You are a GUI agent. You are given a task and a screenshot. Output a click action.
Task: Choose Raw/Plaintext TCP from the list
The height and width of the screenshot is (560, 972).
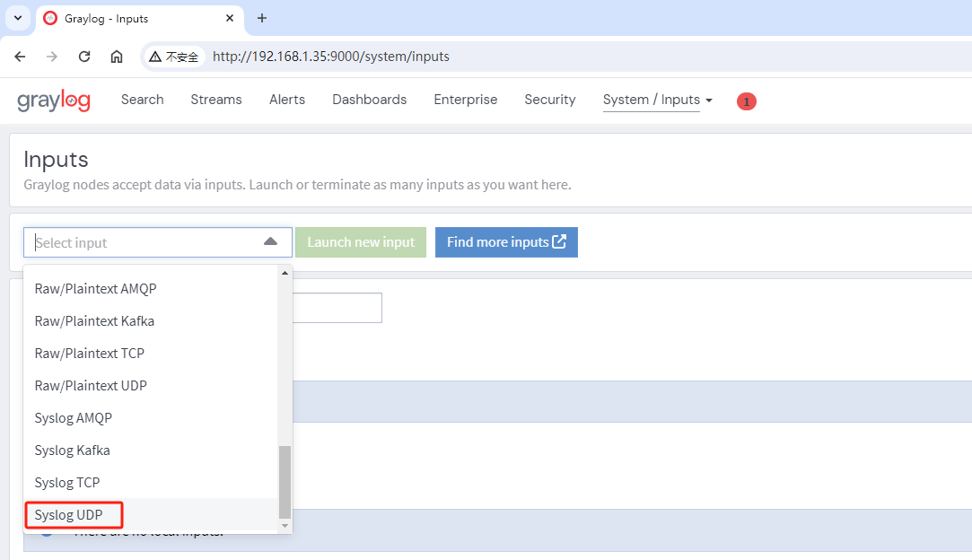point(151,354)
